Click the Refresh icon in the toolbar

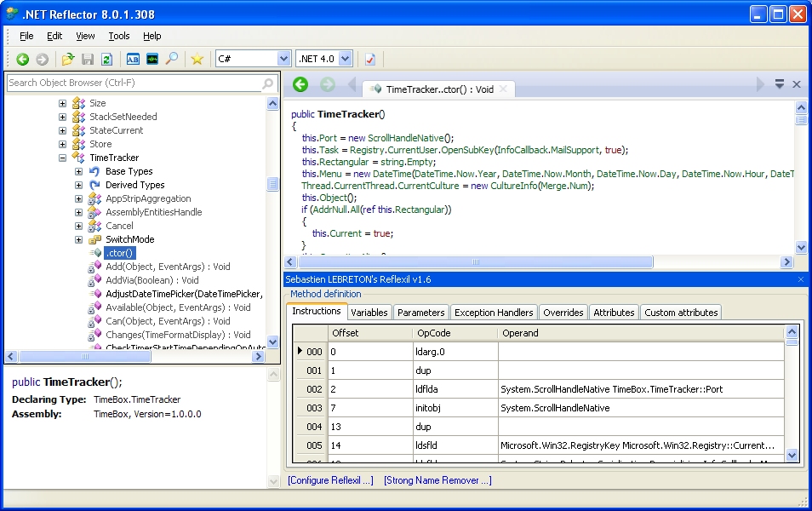click(106, 59)
